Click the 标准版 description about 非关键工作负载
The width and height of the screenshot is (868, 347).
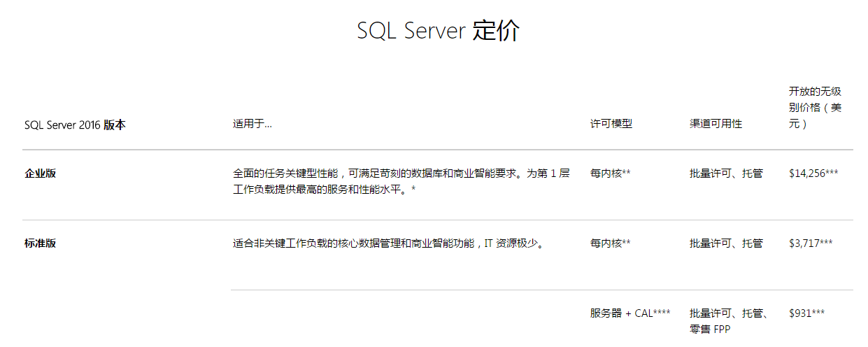click(388, 243)
